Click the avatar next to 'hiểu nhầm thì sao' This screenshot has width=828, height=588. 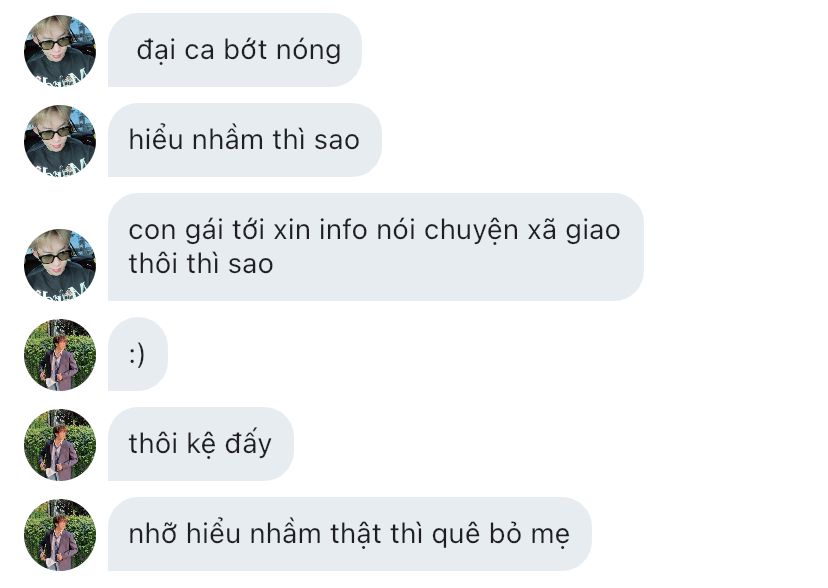click(60, 140)
